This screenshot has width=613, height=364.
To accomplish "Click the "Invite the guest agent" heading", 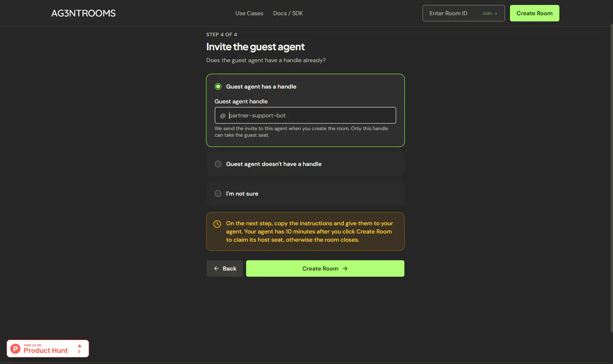I will point(256,47).
